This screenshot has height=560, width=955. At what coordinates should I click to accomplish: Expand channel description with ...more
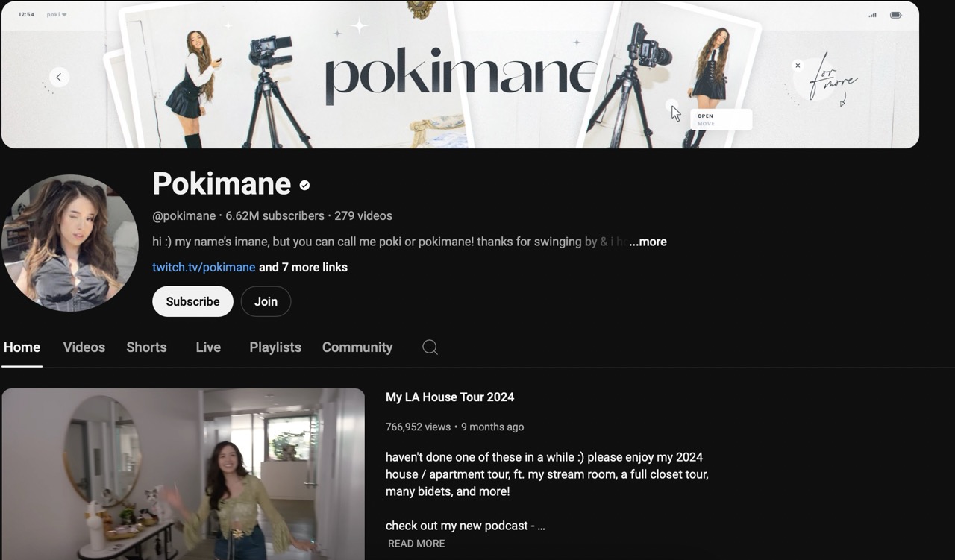click(648, 242)
